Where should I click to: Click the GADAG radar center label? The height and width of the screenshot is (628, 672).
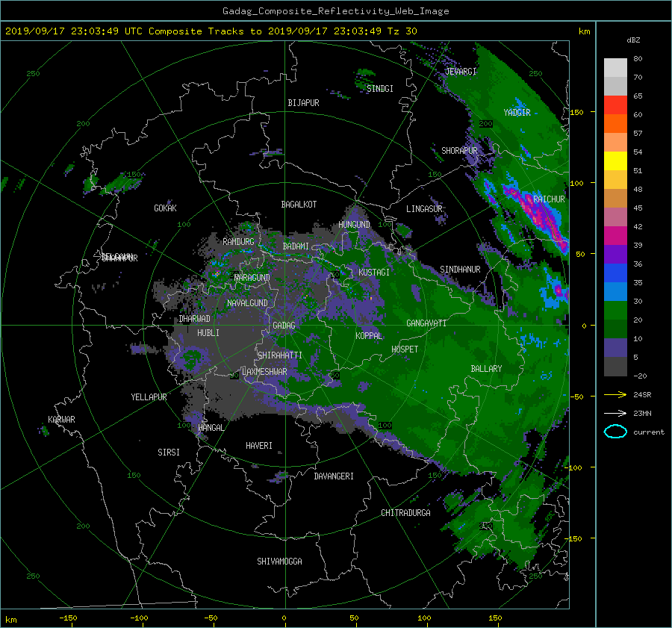tap(284, 326)
